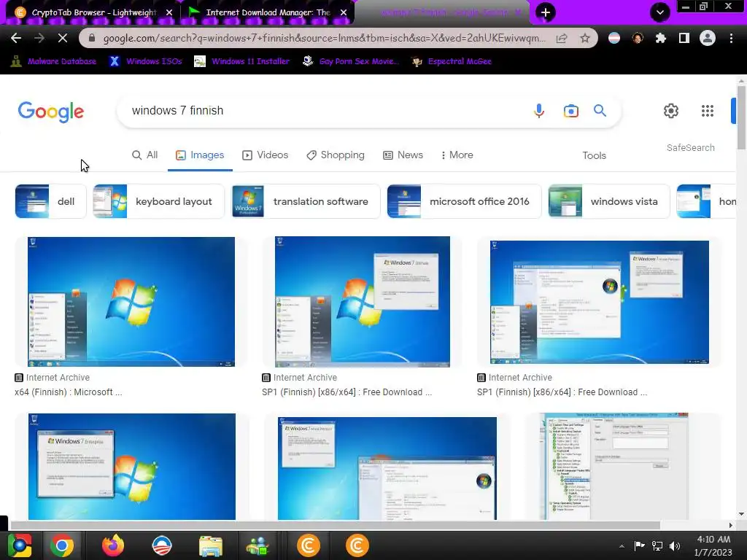Open Google quick settings gear
747x560 pixels.
(671, 111)
